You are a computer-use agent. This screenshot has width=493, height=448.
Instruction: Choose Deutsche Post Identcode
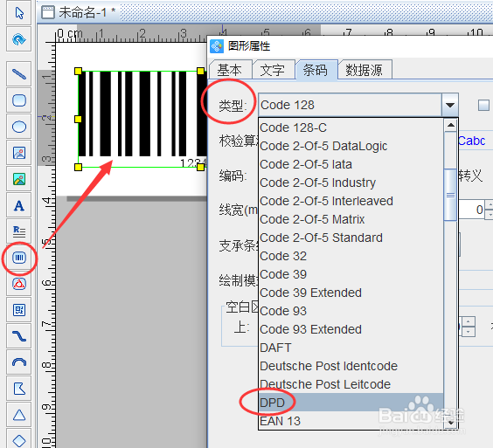pos(351,366)
